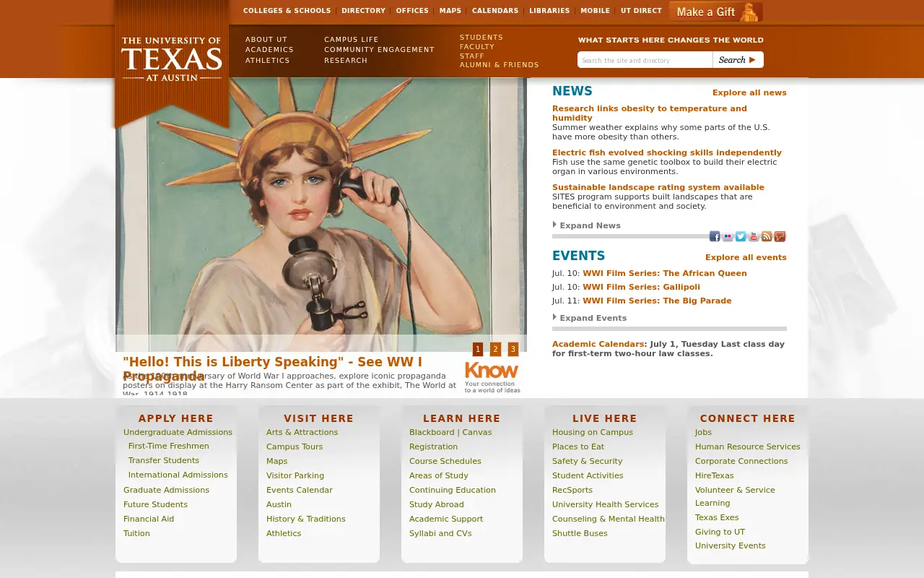This screenshot has height=578, width=924.
Task: Show slide 3 of the carousel
Action: click(513, 350)
